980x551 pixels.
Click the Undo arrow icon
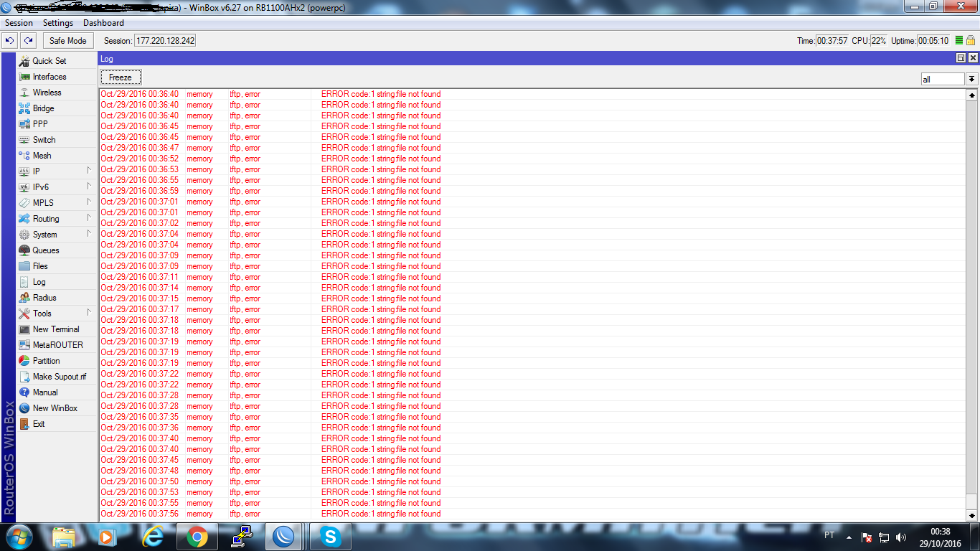(10, 41)
